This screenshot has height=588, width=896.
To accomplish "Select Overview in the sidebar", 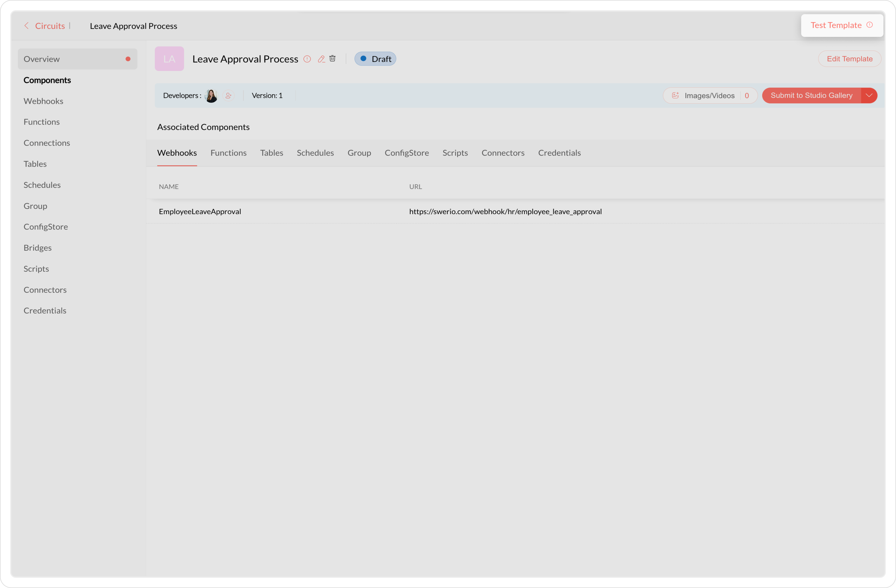I will [x=78, y=59].
